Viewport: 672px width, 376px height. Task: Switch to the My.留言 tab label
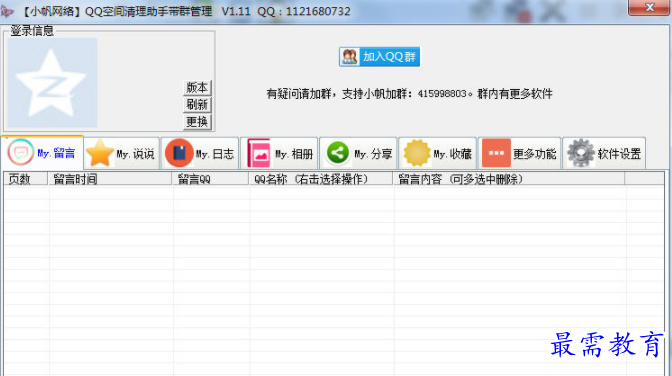tap(56, 153)
